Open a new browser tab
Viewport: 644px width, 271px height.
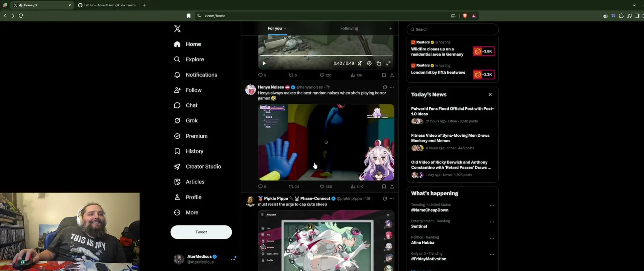click(144, 5)
